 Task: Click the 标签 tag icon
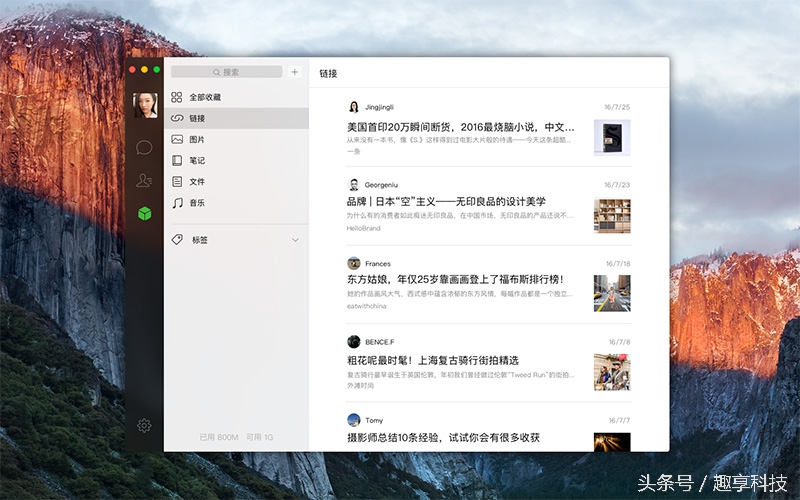(x=177, y=240)
